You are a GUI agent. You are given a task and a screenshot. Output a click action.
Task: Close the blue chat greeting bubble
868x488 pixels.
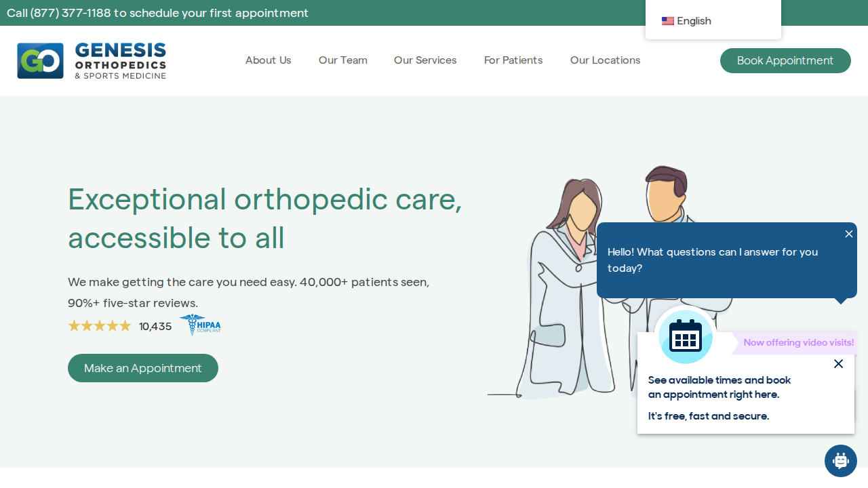pos(849,234)
